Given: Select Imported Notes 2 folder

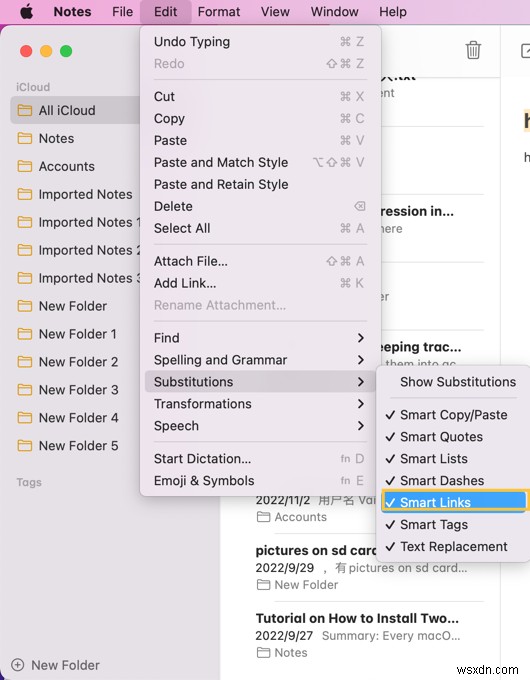Looking at the screenshot, I should pyautogui.click(x=75, y=250).
